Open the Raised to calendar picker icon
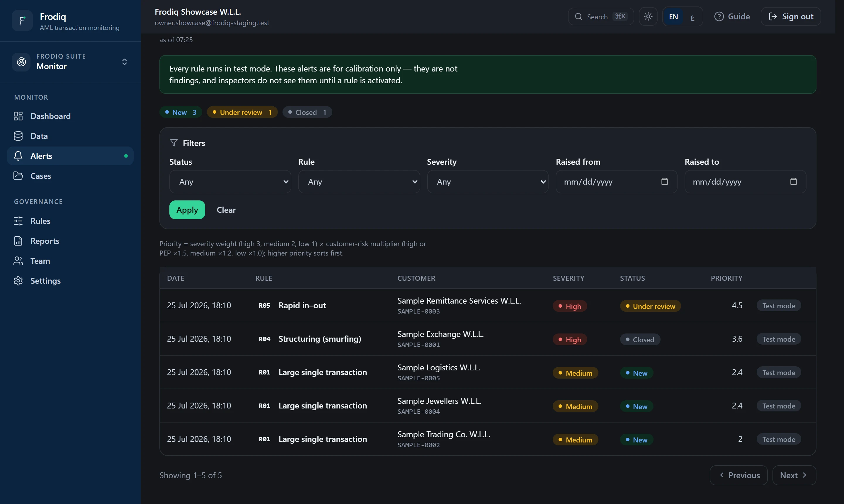This screenshot has height=504, width=844. point(793,182)
